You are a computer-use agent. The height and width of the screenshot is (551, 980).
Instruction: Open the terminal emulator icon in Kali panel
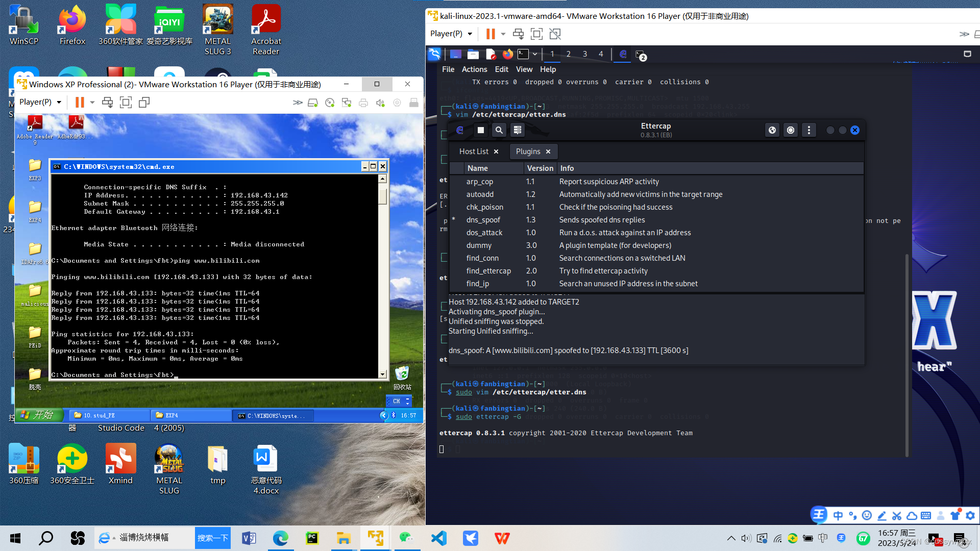pyautogui.click(x=523, y=54)
